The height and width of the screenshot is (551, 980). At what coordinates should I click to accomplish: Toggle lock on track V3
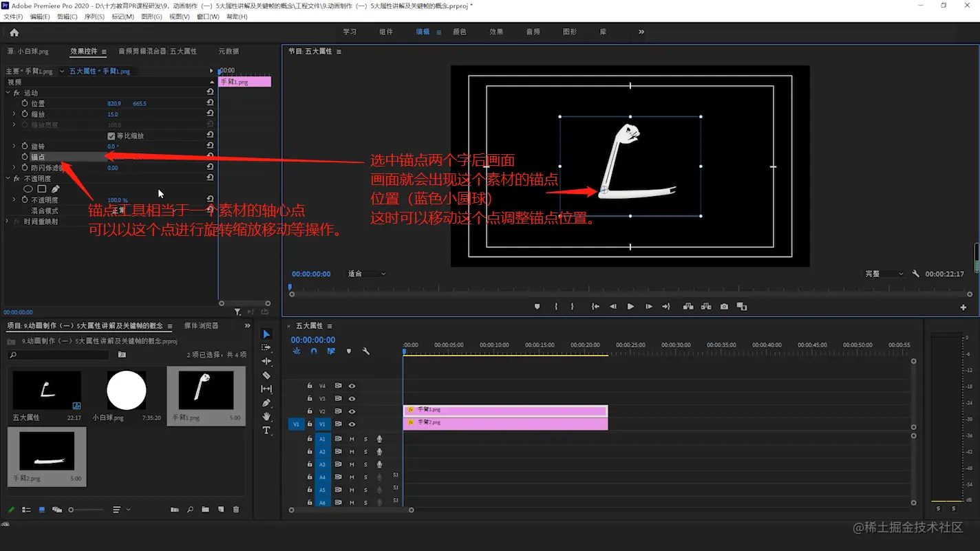click(310, 399)
